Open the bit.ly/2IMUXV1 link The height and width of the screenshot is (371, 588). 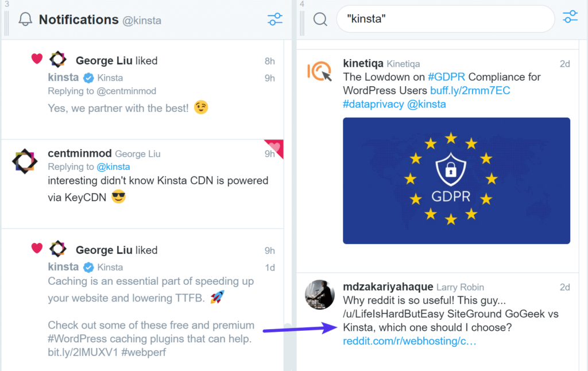point(78,351)
